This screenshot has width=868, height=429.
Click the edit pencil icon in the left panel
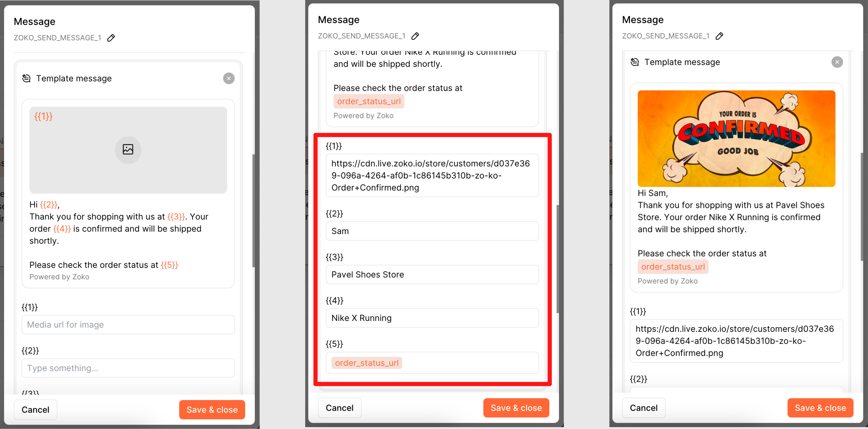111,38
